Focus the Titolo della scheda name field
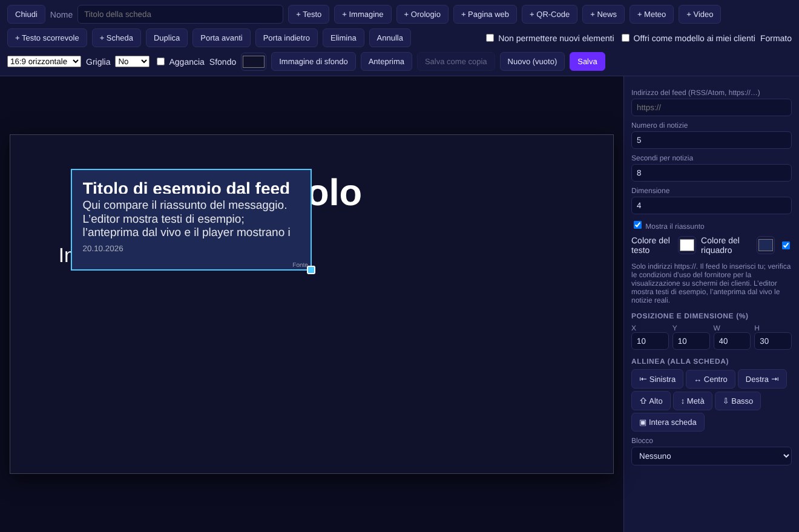799x532 pixels. click(180, 14)
